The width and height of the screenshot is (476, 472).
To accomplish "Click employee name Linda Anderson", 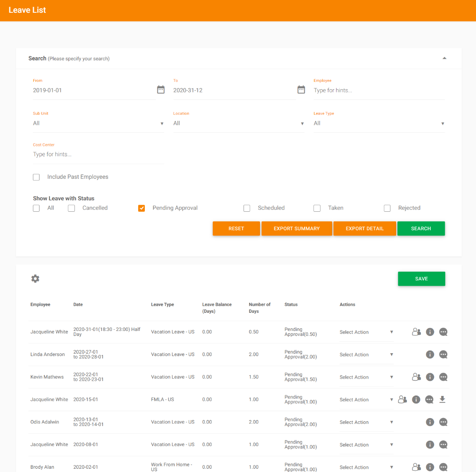I will coord(48,354).
